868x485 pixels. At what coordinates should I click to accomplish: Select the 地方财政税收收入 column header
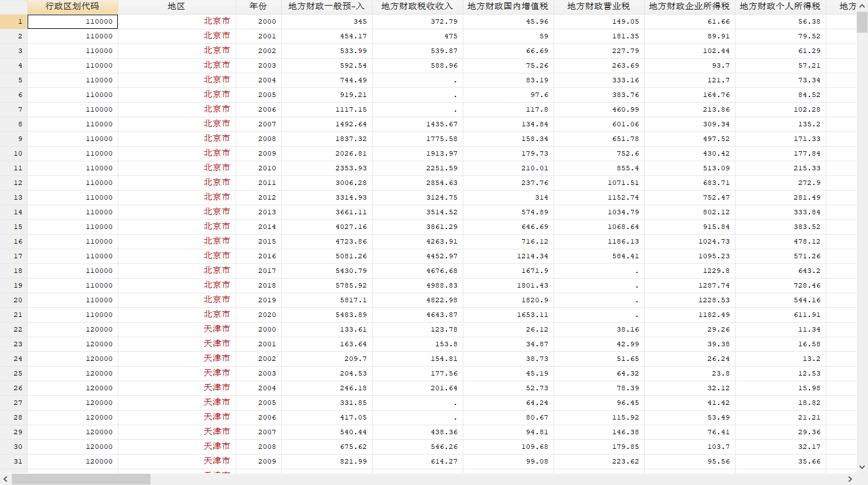point(417,7)
